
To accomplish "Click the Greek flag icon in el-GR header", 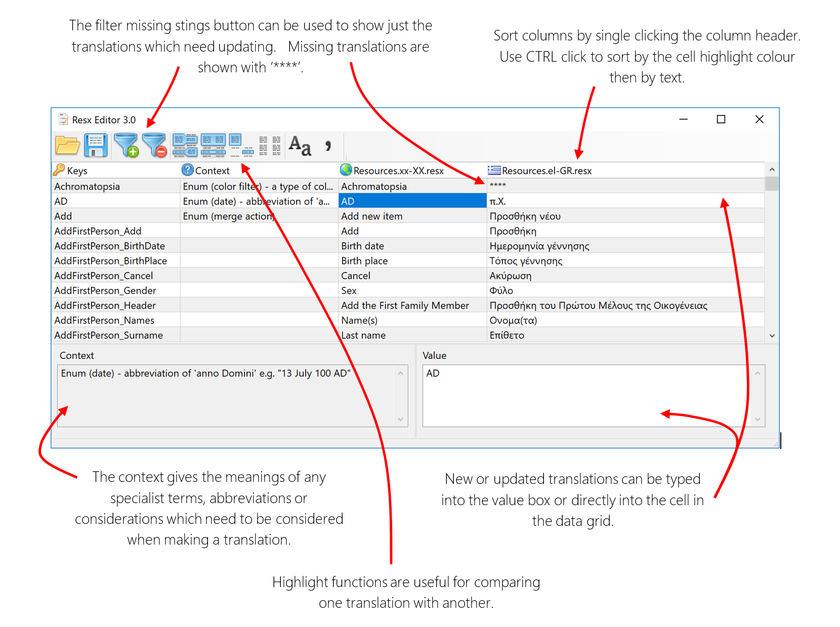I will [494, 170].
